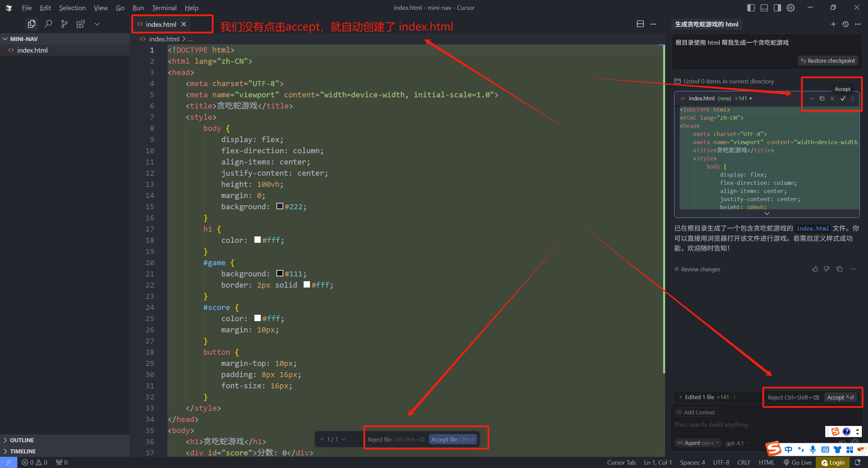The width and height of the screenshot is (868, 468).
Task: Click Reject all in chat panel
Action: point(793,397)
